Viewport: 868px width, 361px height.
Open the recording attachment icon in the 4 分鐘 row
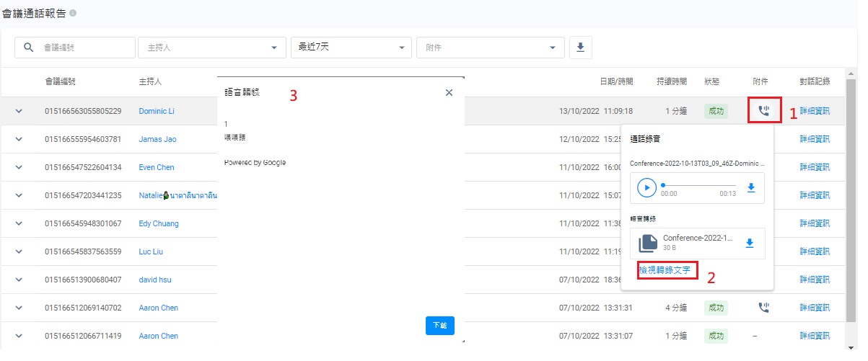764,308
